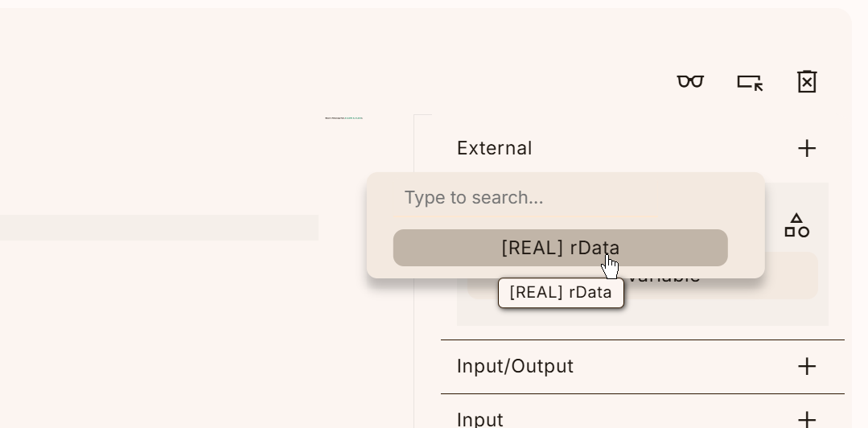Click the [REAL] rData tooltip label

pos(561,292)
